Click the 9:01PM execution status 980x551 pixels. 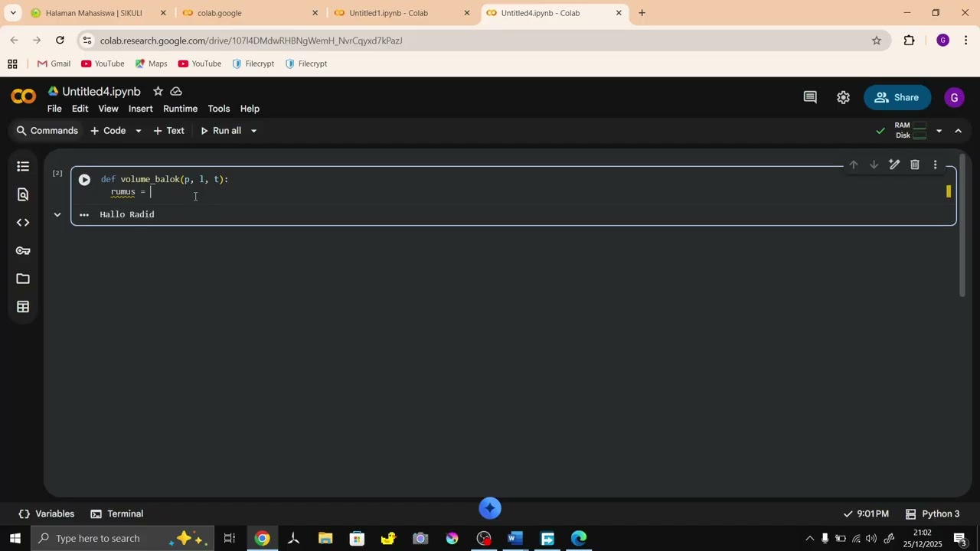pyautogui.click(x=866, y=514)
